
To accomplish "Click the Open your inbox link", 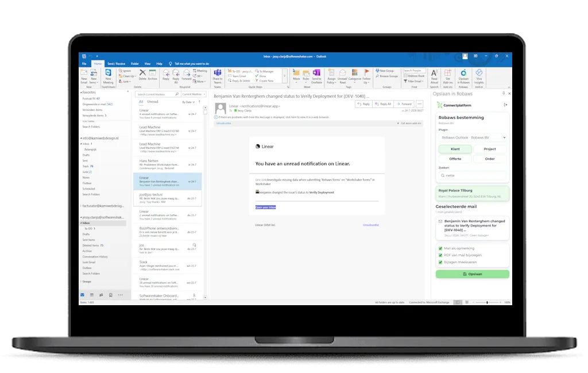I will [265, 207].
